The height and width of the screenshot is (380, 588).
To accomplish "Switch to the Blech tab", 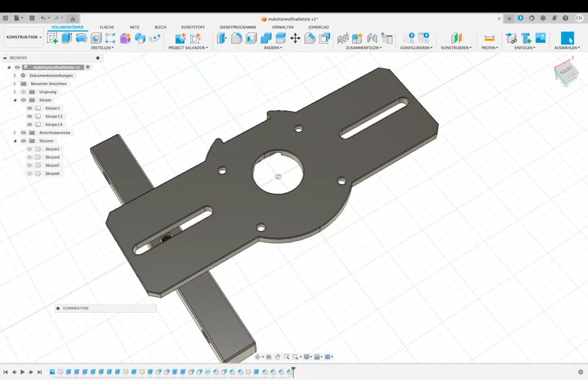I will [161, 27].
